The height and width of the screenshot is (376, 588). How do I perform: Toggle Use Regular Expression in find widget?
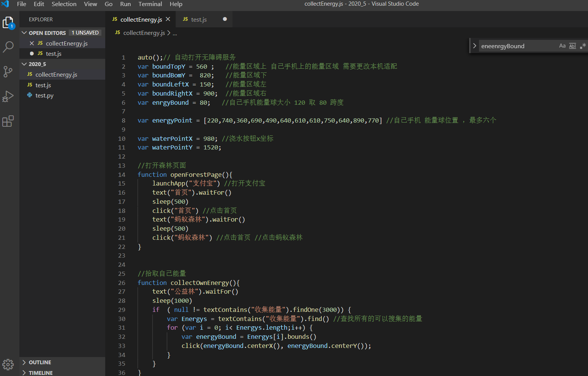(583, 46)
